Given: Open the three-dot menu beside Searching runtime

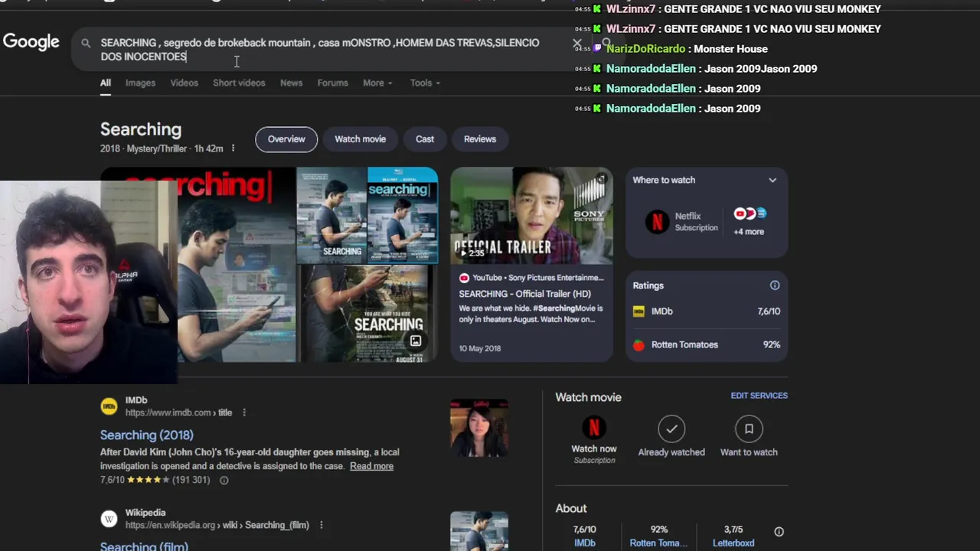Looking at the screenshot, I should pos(234,148).
